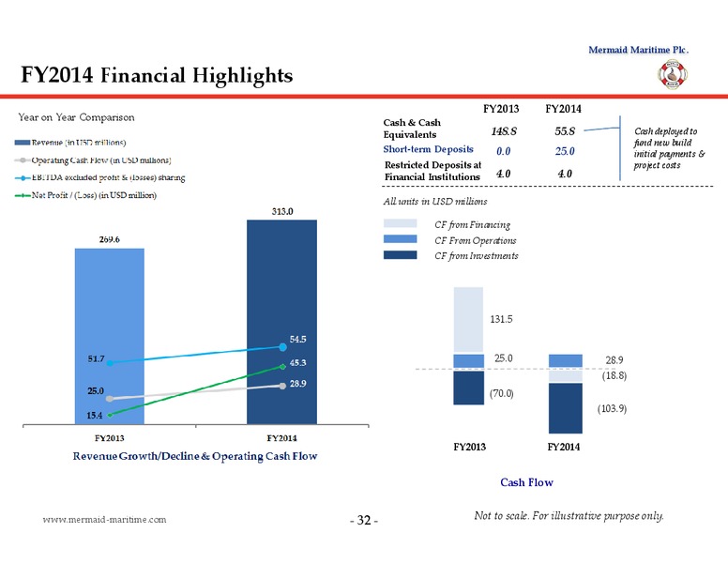Click the Cash deployed to fund new build note

click(669, 148)
